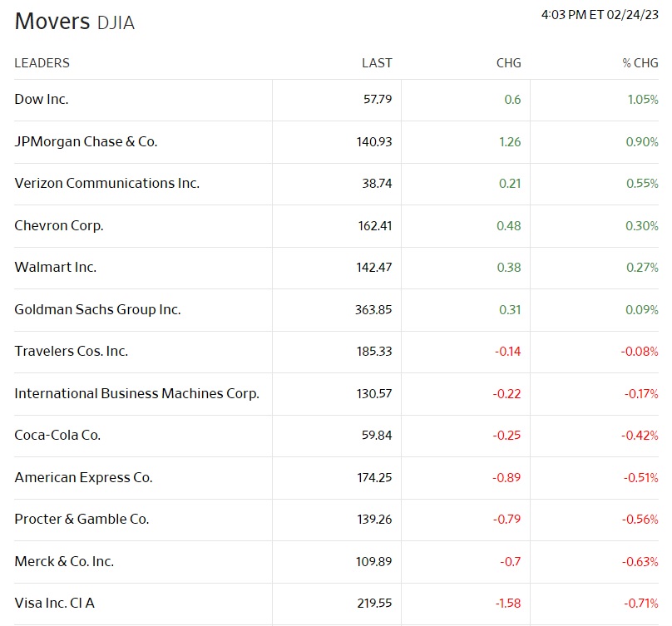Select Walmart last price 142.47
Image resolution: width=672 pixels, height=626 pixels.
click(x=374, y=268)
